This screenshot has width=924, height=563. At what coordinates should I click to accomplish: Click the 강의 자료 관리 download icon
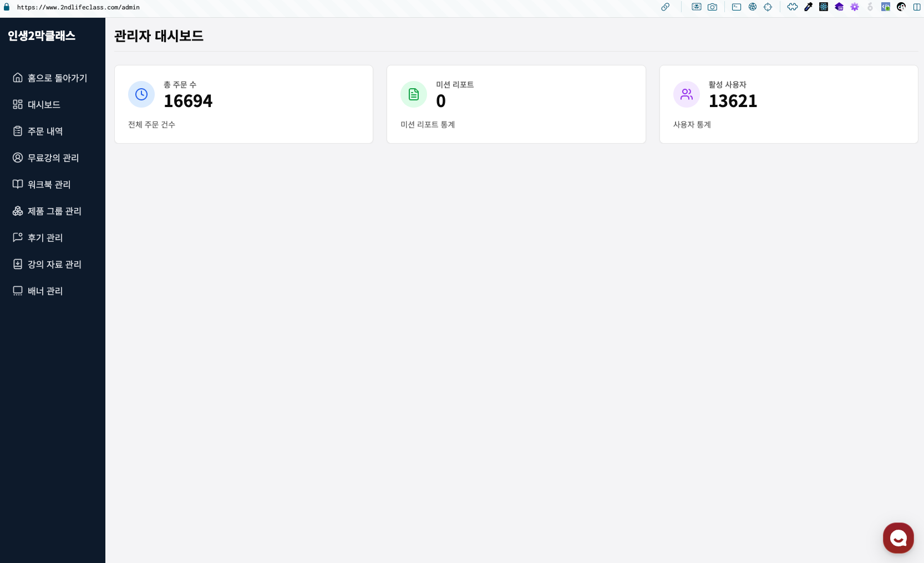coord(18,264)
